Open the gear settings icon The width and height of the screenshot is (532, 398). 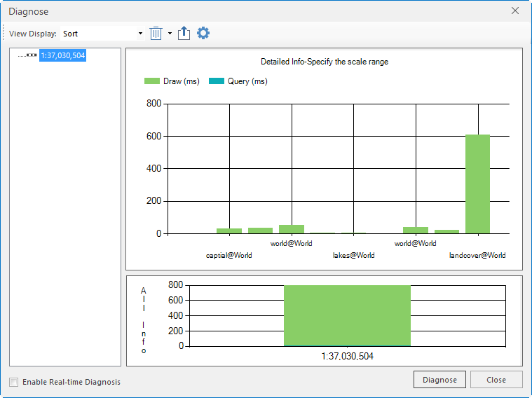click(x=203, y=34)
